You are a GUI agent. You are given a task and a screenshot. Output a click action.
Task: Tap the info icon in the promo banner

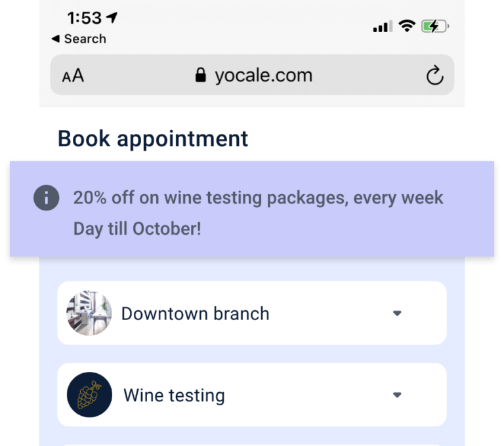click(x=47, y=197)
